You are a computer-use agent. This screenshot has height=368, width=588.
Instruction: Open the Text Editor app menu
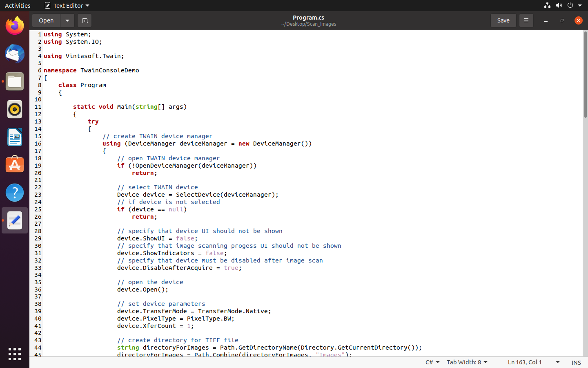67,5
